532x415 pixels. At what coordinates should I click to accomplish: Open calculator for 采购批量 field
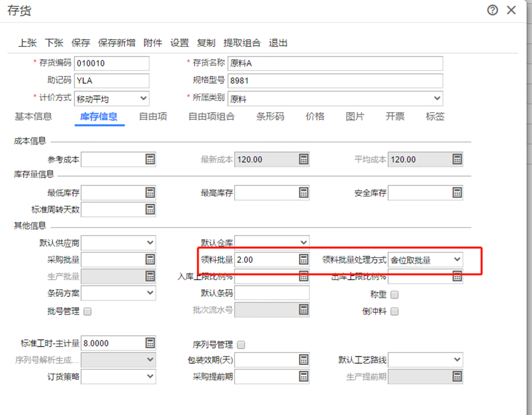click(x=150, y=259)
